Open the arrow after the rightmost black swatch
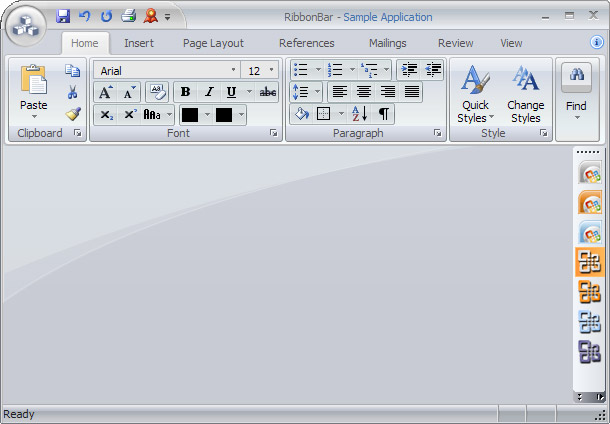This screenshot has width=610, height=424. (x=241, y=115)
